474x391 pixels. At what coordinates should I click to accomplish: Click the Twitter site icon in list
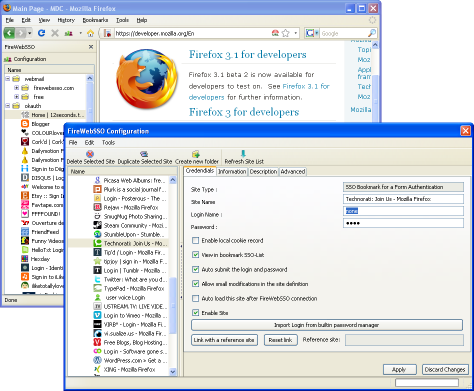pos(97,279)
